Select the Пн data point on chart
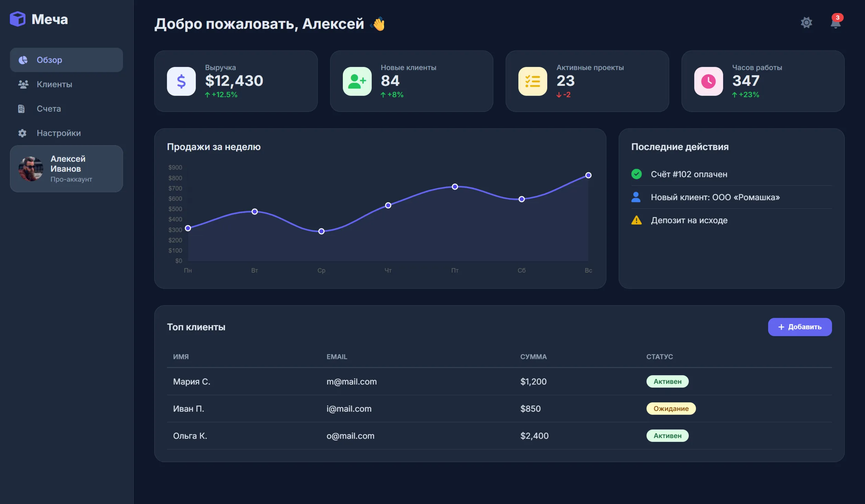865x504 pixels. (188, 228)
